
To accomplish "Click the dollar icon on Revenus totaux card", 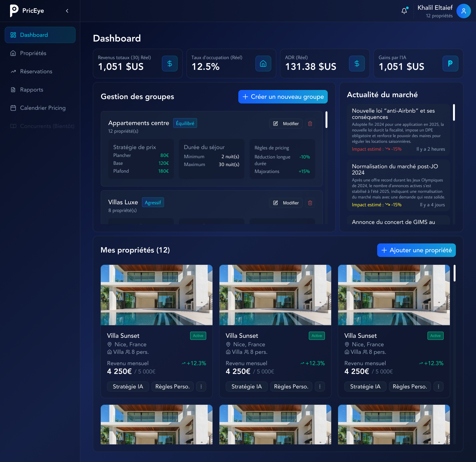I will point(170,64).
